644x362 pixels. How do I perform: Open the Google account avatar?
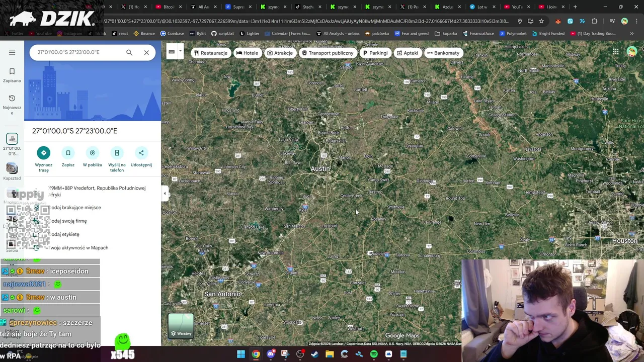point(632,51)
